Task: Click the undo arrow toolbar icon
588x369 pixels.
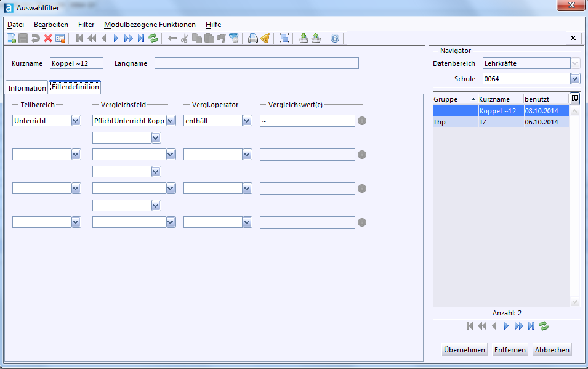Action: [x=36, y=38]
